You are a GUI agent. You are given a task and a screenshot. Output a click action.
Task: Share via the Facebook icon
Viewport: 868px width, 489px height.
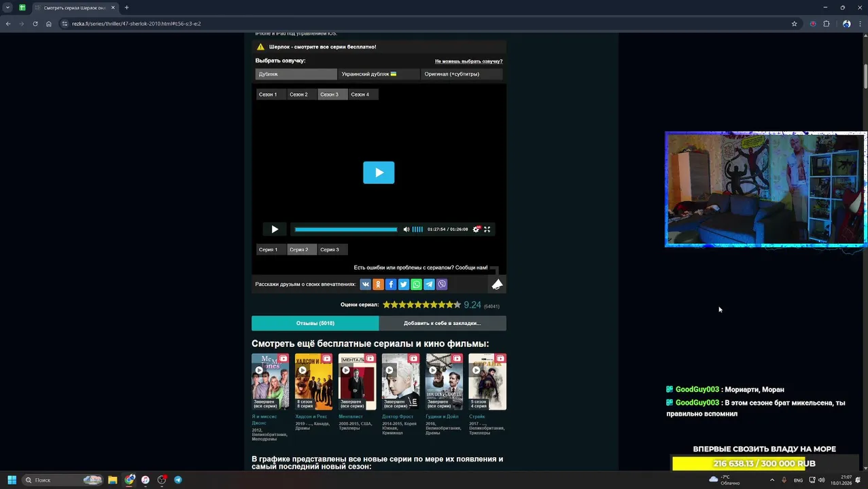391,285
